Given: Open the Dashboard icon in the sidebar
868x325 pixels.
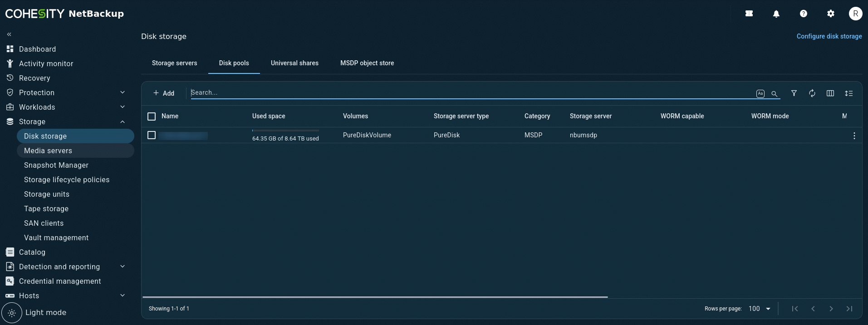Looking at the screenshot, I should click(x=10, y=49).
